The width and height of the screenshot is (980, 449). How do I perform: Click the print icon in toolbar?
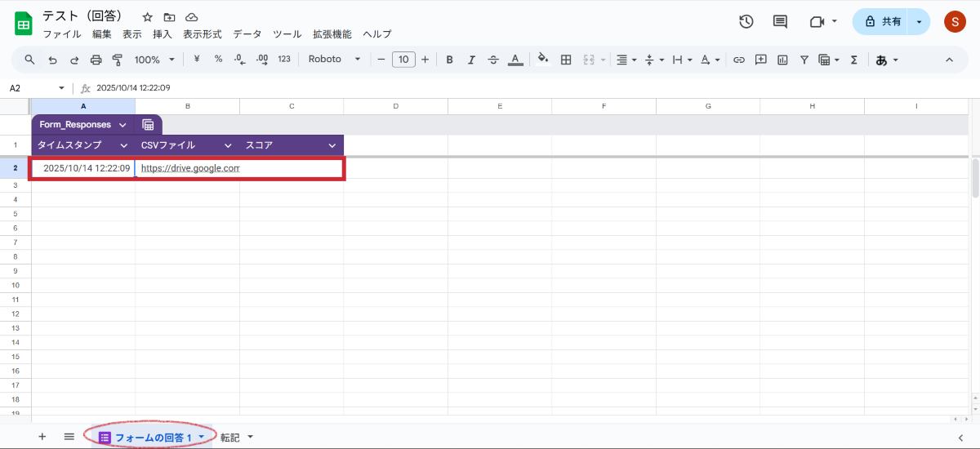tap(96, 60)
